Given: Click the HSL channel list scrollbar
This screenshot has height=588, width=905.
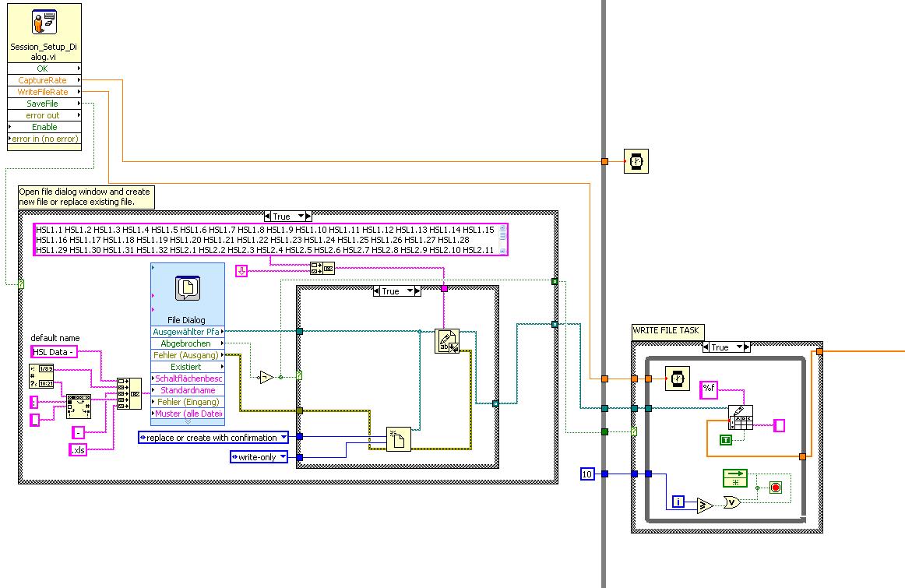Looking at the screenshot, I should coord(502,239).
